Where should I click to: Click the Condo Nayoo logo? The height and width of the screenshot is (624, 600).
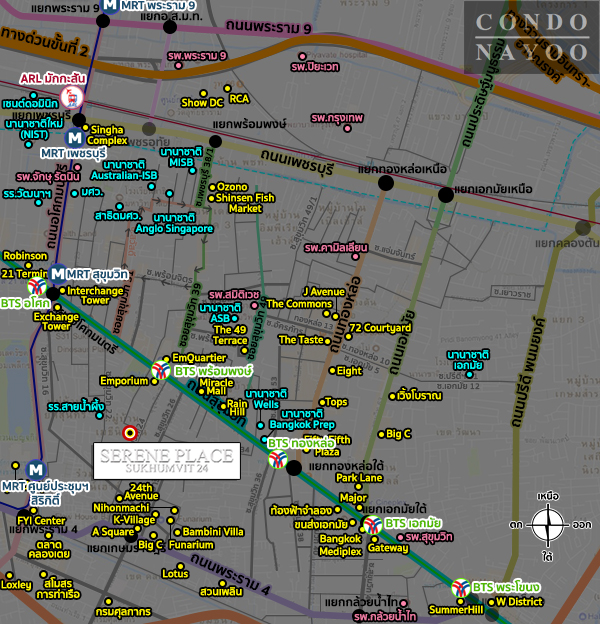point(532,37)
